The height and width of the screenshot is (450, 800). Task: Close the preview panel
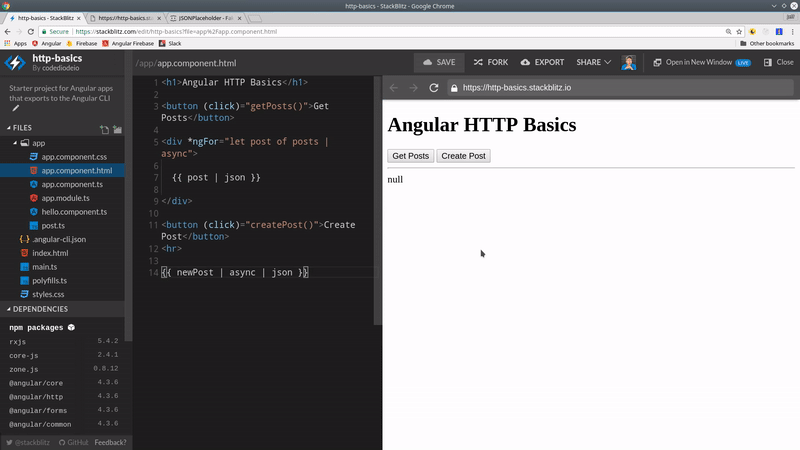[778, 62]
